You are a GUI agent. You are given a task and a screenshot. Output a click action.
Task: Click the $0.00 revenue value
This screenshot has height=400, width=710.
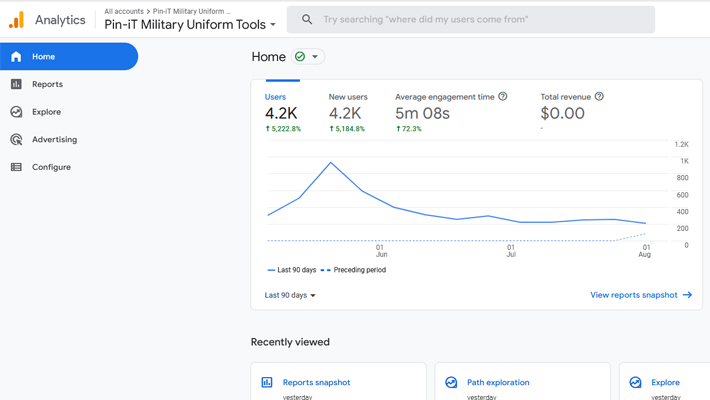(x=562, y=113)
